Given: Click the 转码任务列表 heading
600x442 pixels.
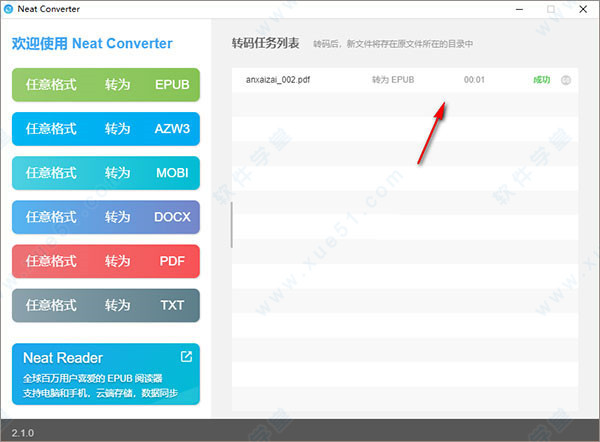Looking at the screenshot, I should [265, 43].
